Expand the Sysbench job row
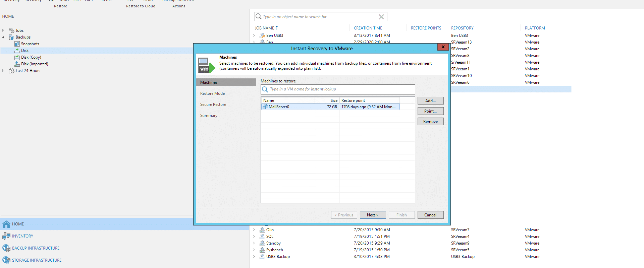 pyautogui.click(x=254, y=250)
